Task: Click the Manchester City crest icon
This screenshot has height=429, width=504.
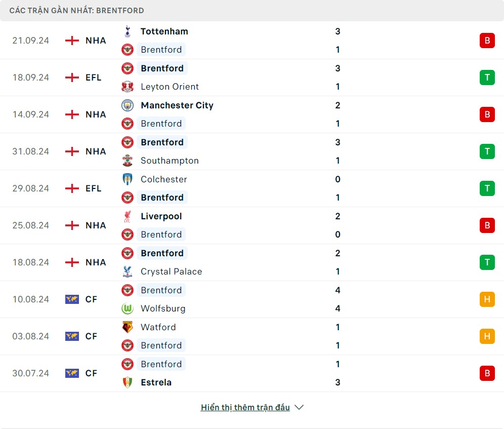Action: pos(128,105)
